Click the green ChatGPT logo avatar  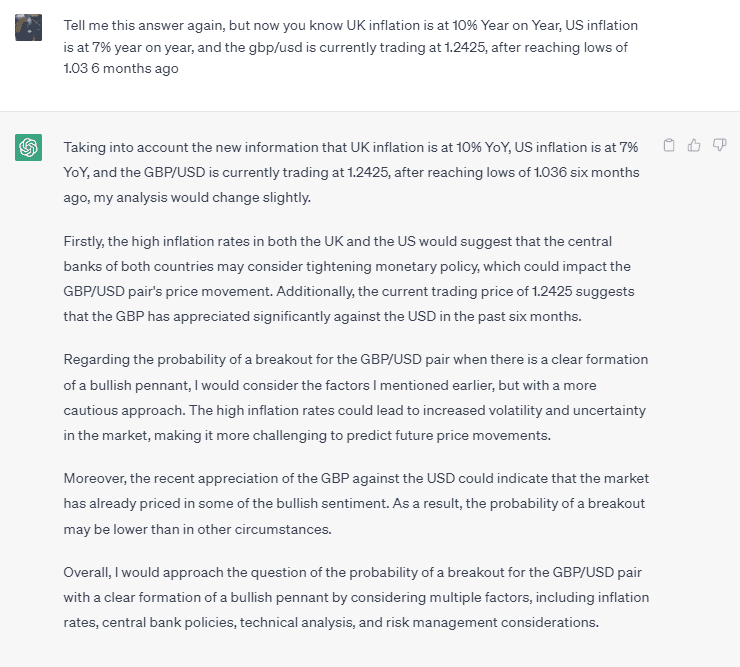click(28, 147)
